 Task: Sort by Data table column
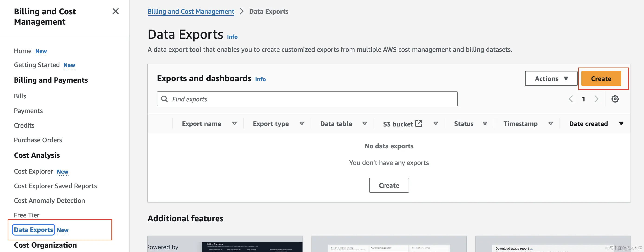coord(336,124)
